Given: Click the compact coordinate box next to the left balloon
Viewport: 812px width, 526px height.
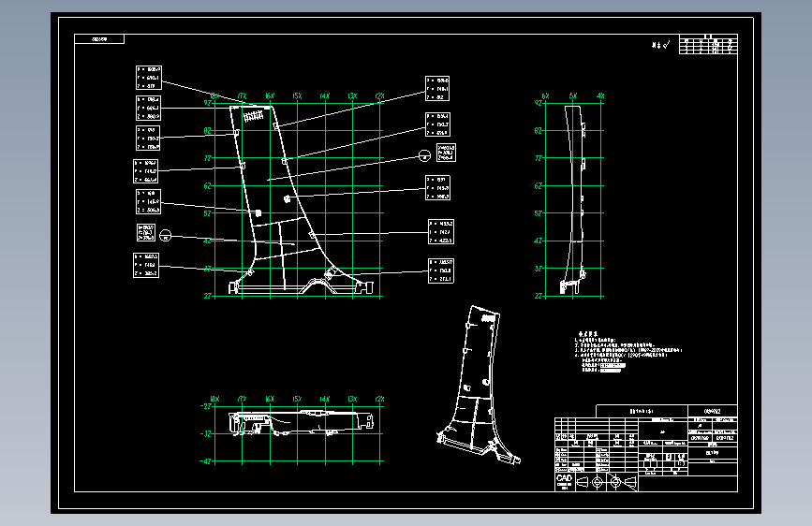Looking at the screenshot, I should [x=146, y=232].
